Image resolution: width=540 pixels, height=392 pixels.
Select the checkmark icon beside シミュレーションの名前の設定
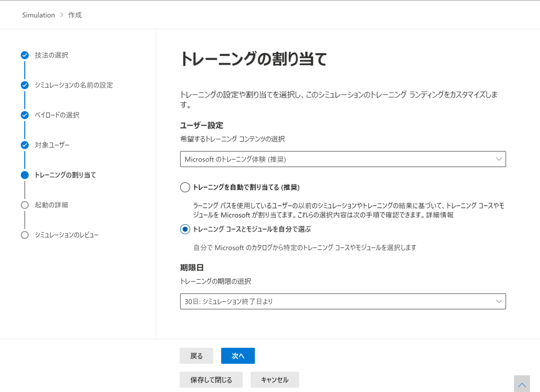point(24,85)
